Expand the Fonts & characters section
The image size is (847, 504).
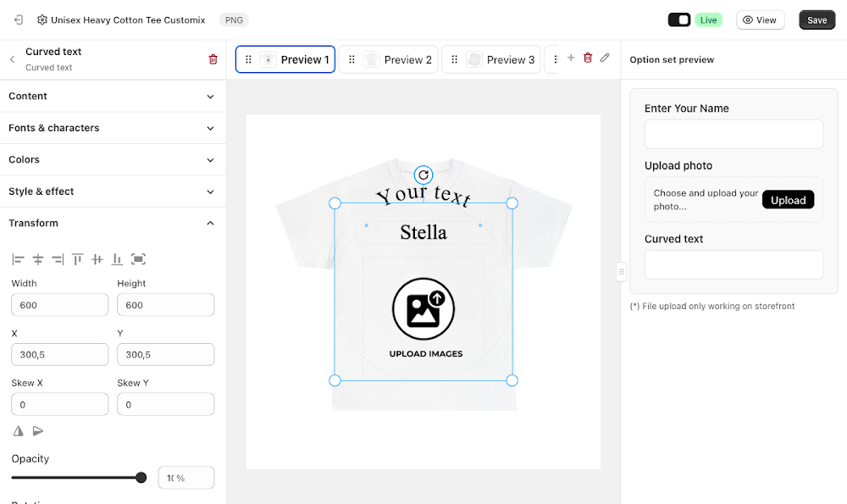click(x=113, y=128)
